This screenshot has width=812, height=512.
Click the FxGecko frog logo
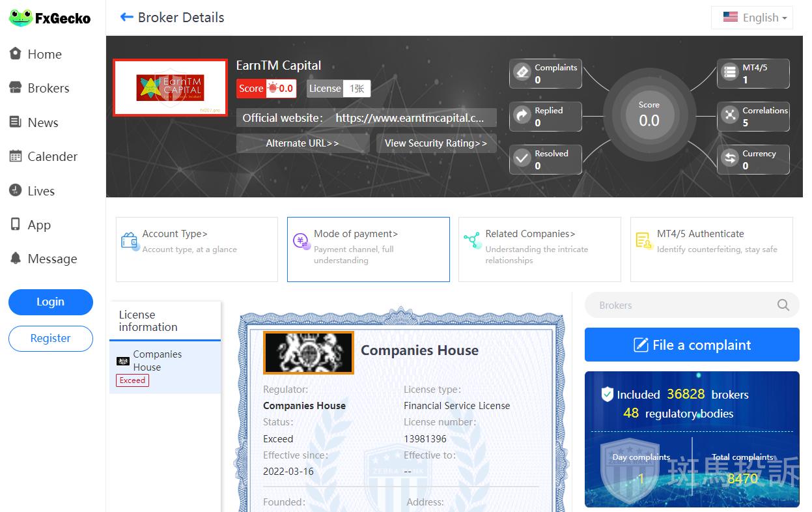click(x=20, y=18)
